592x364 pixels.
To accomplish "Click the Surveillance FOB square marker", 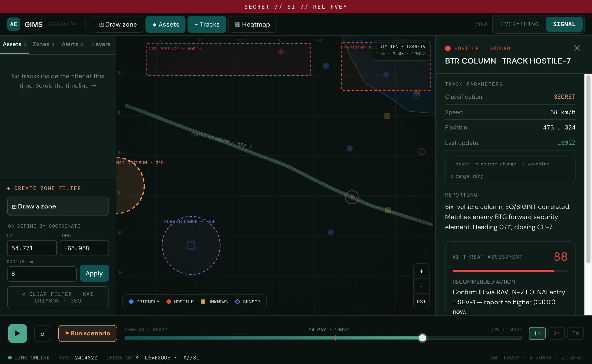I will point(191,245).
